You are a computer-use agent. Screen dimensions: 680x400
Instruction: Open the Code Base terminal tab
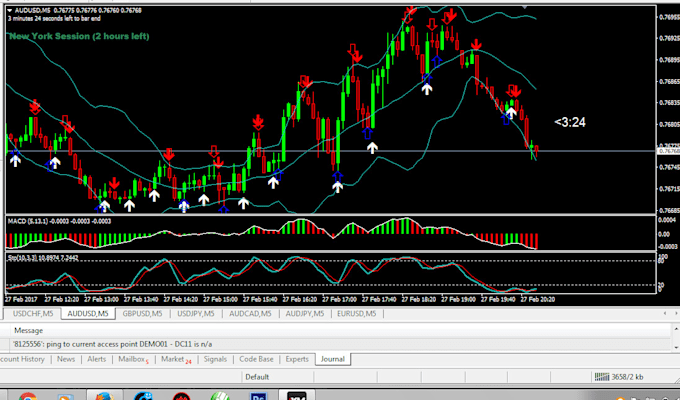pyautogui.click(x=256, y=359)
